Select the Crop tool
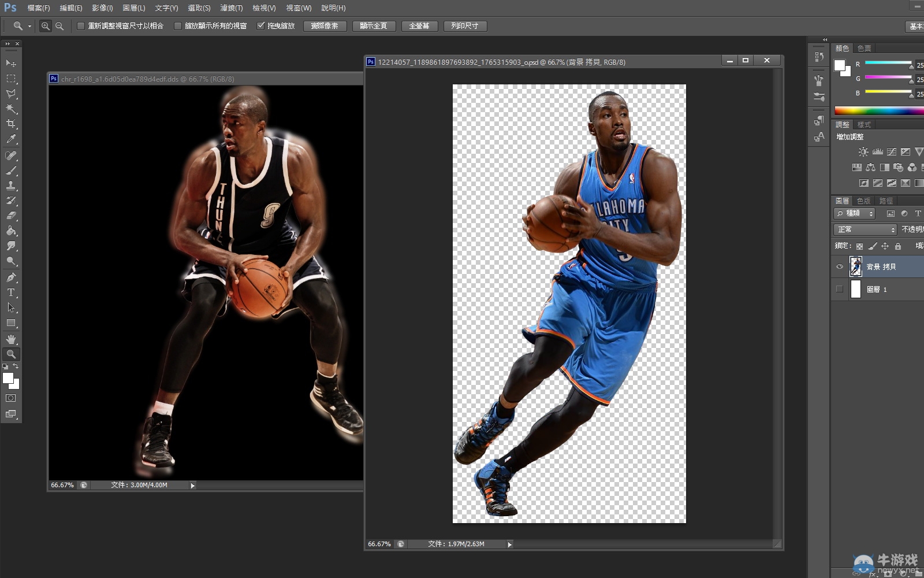This screenshot has width=924, height=578. (x=11, y=124)
